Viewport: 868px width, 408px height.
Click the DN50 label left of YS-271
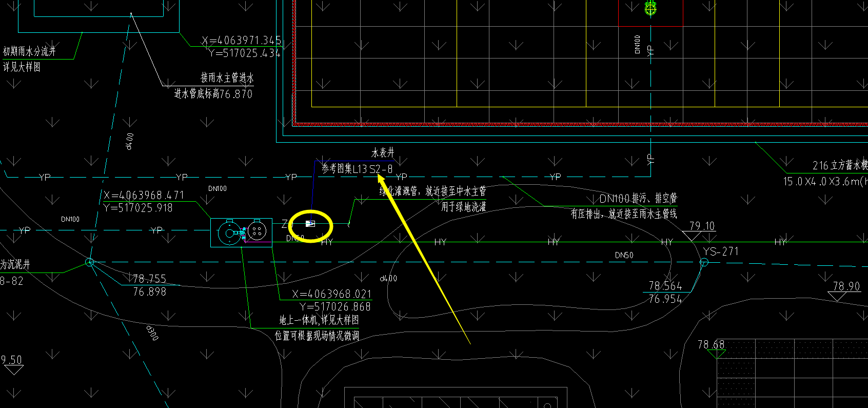pyautogui.click(x=624, y=255)
